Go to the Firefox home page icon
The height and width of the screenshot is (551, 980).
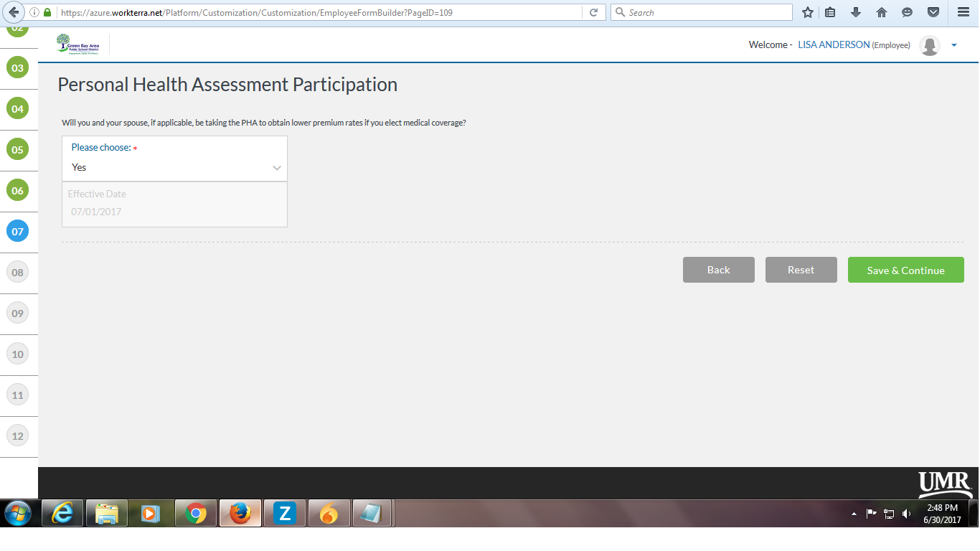(882, 12)
